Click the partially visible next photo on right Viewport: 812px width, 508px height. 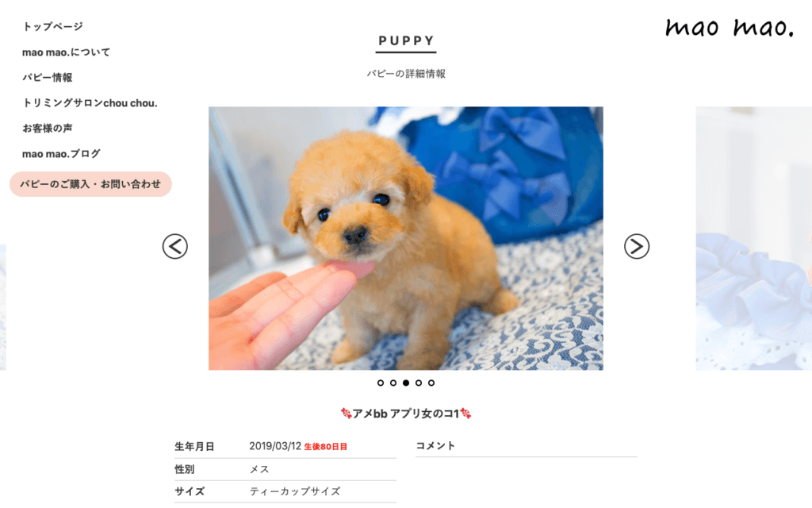(754, 238)
